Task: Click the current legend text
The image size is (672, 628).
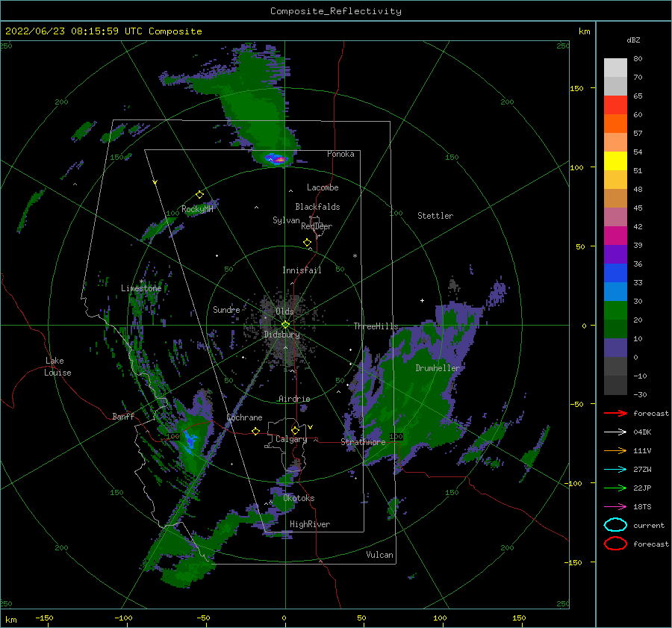Action: click(649, 525)
